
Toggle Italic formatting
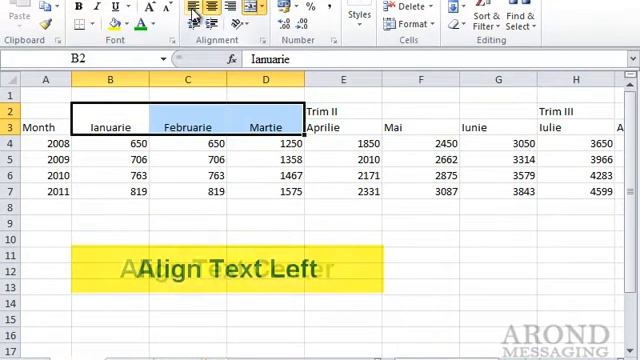click(97, 7)
